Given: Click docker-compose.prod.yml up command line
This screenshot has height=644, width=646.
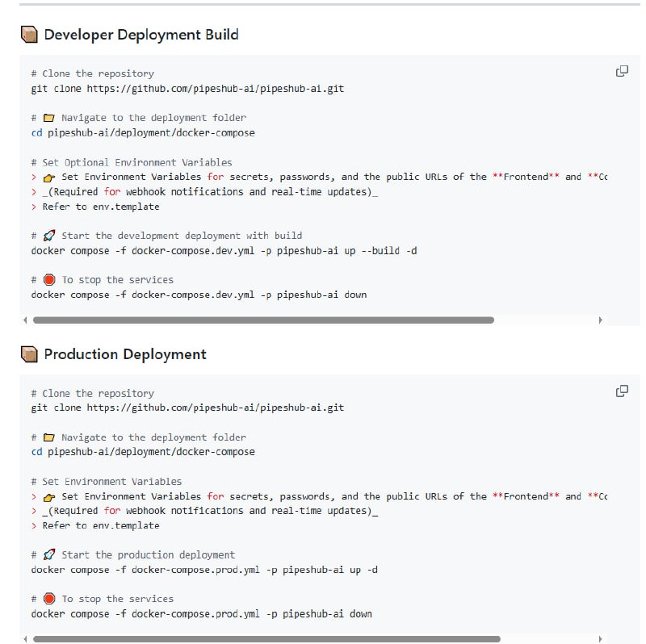Looking at the screenshot, I should point(203,570).
